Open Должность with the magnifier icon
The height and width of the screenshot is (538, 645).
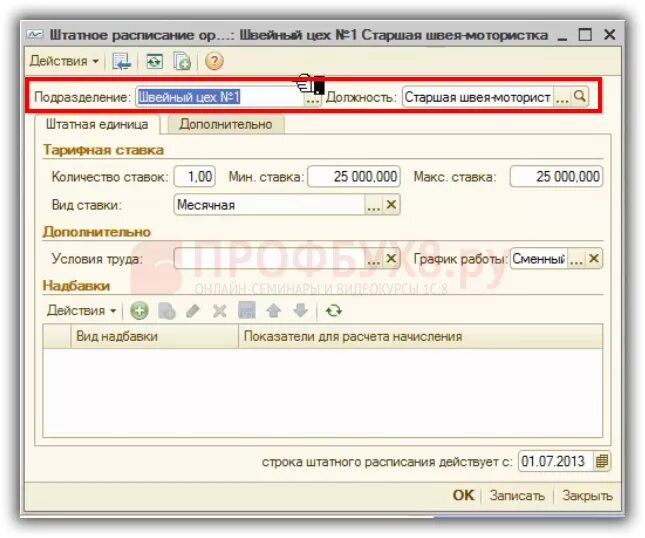[x=580, y=97]
